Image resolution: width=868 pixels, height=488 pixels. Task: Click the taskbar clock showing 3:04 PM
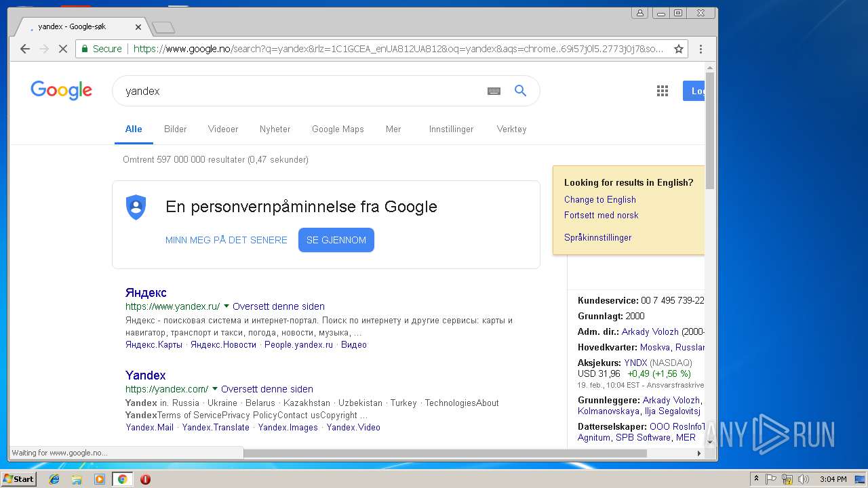833,479
